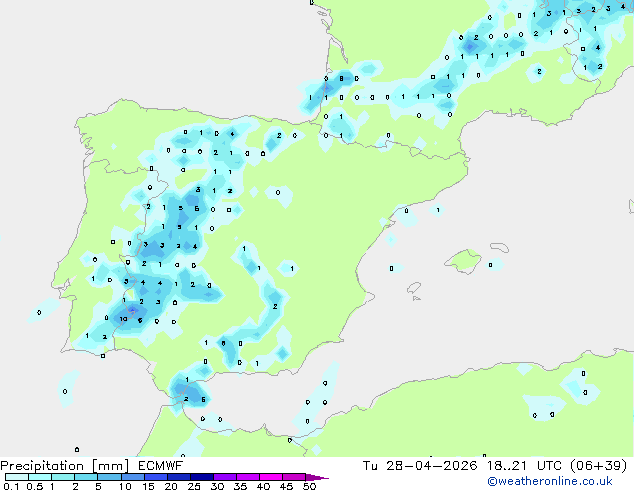Click the "Precipitation" title word
The width and height of the screenshot is (634, 490).
tap(42, 466)
